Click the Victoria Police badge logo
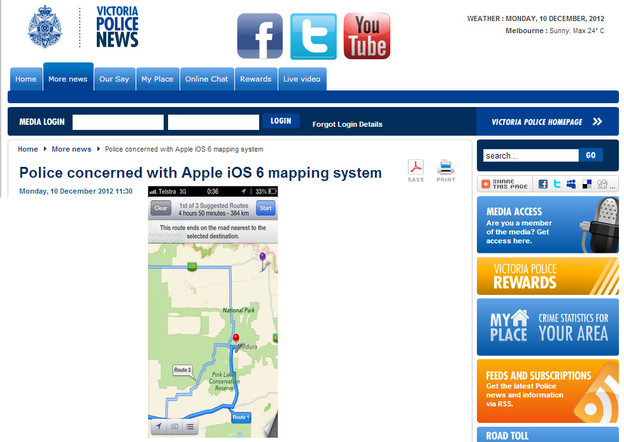Image resolution: width=624 pixels, height=442 pixels. coord(45,27)
